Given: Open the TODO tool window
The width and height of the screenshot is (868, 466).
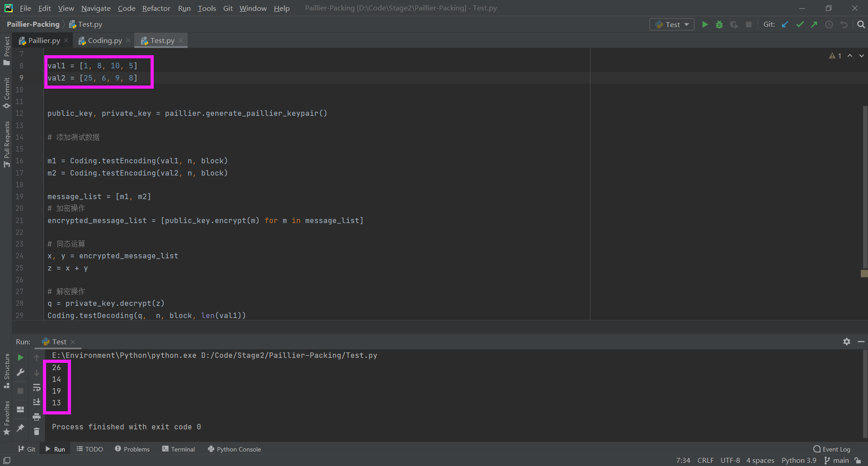Looking at the screenshot, I should click(x=90, y=449).
